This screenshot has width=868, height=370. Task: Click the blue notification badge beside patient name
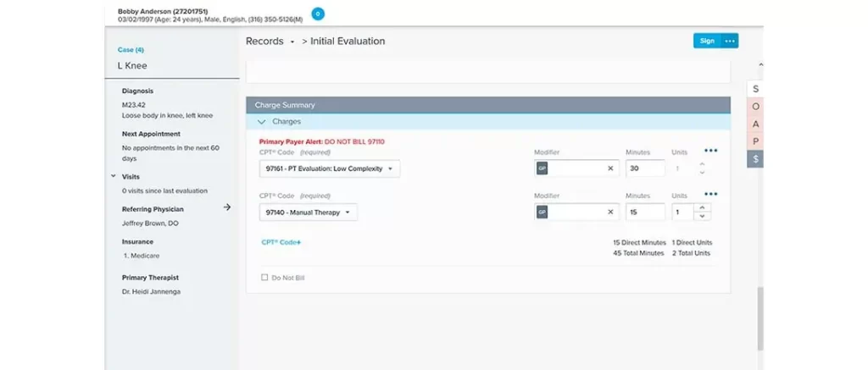pos(318,14)
